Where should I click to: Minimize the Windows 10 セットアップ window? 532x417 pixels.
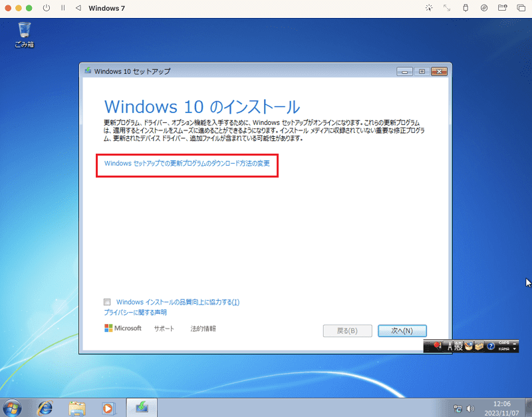(x=404, y=72)
